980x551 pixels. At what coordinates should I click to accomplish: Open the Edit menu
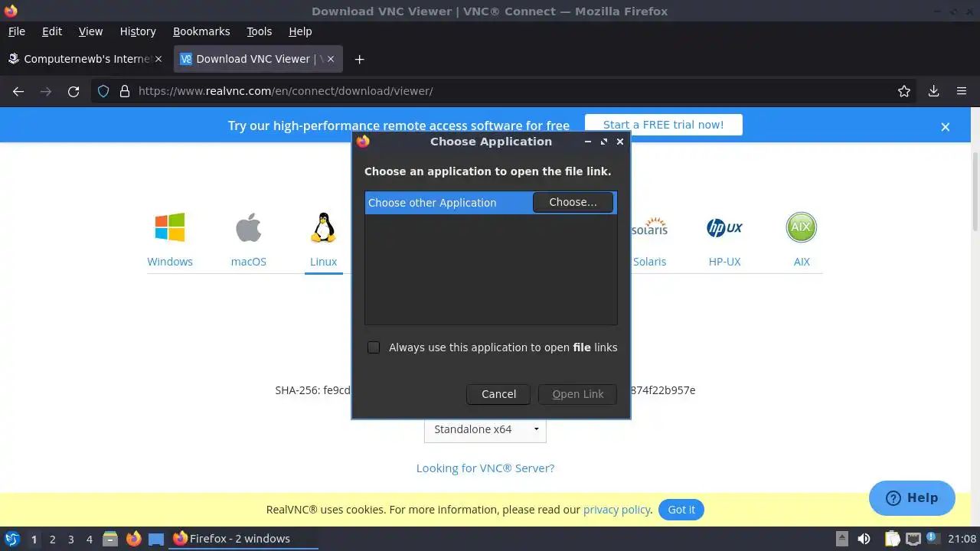pyautogui.click(x=52, y=31)
